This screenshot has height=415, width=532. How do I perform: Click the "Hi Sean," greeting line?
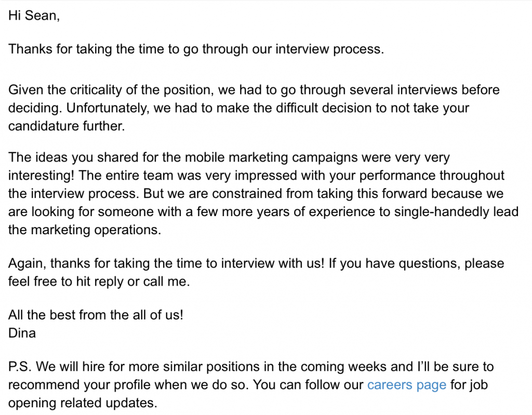point(34,16)
